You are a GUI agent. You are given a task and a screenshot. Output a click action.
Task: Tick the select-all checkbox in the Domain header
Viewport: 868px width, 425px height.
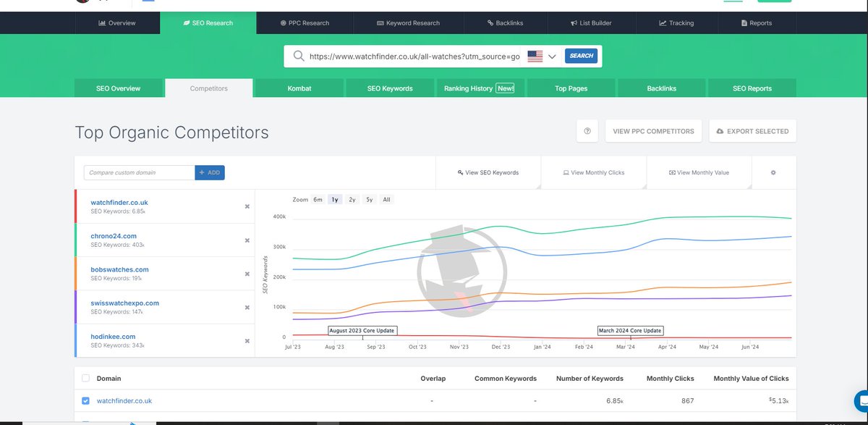coord(85,378)
